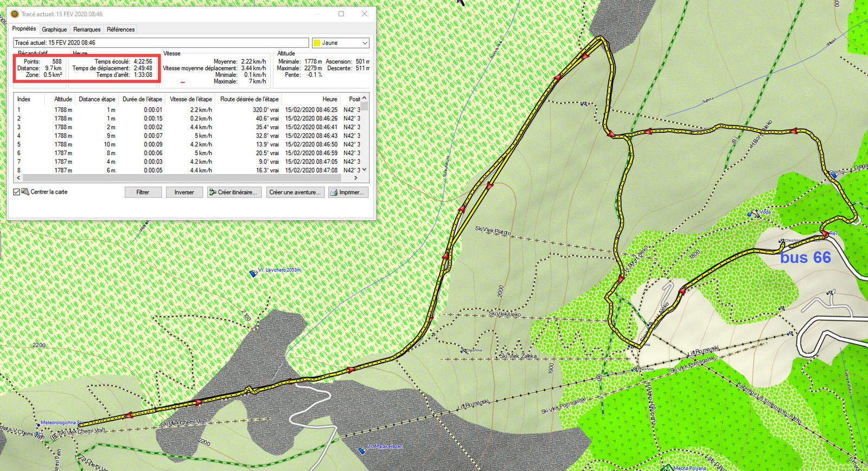Open the Jaune color dropdown
This screenshot has height=471, width=868.
[x=341, y=43]
